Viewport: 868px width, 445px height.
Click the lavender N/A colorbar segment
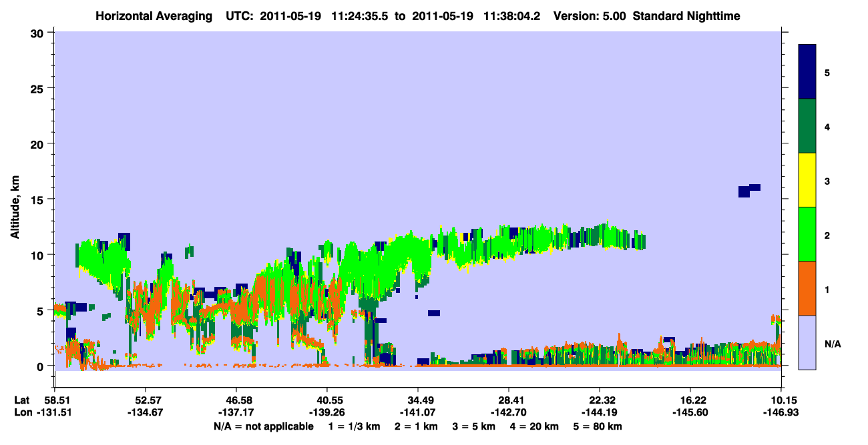(808, 342)
